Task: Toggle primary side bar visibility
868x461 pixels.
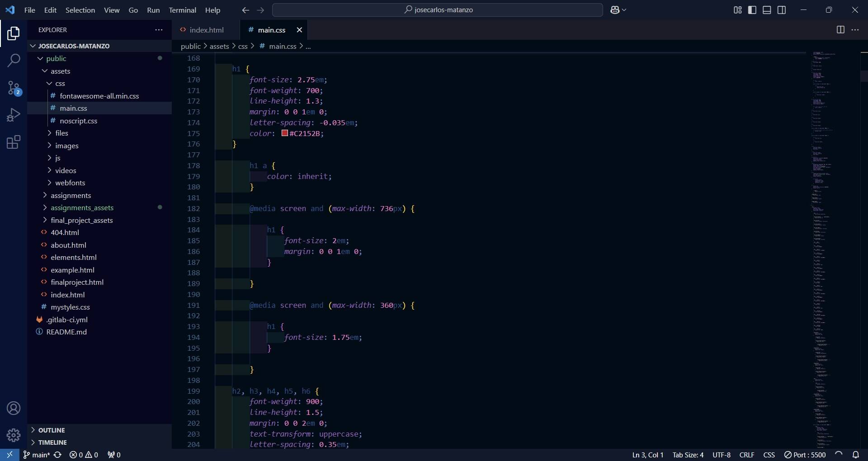Action: click(x=752, y=10)
